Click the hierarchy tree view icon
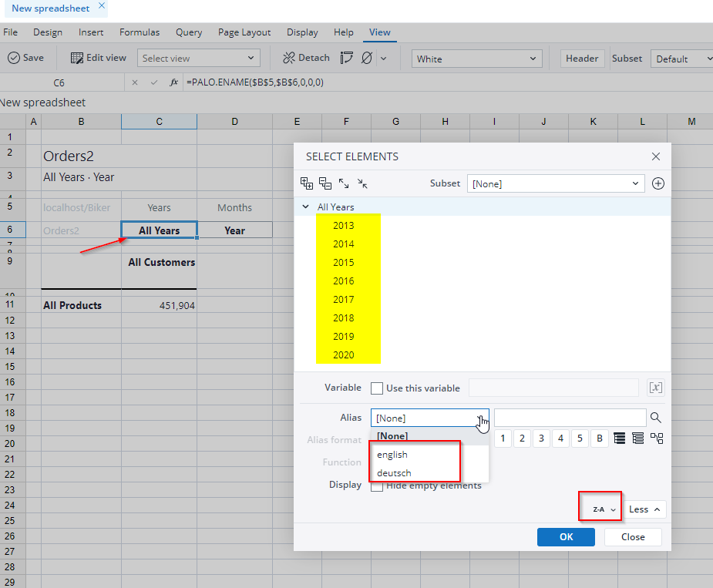This screenshot has width=713, height=588. click(x=657, y=438)
